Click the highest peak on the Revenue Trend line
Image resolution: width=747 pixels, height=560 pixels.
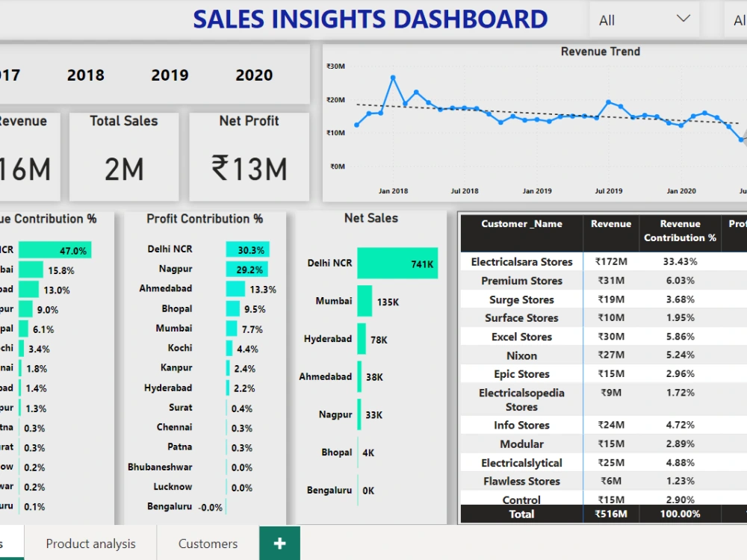click(x=394, y=75)
